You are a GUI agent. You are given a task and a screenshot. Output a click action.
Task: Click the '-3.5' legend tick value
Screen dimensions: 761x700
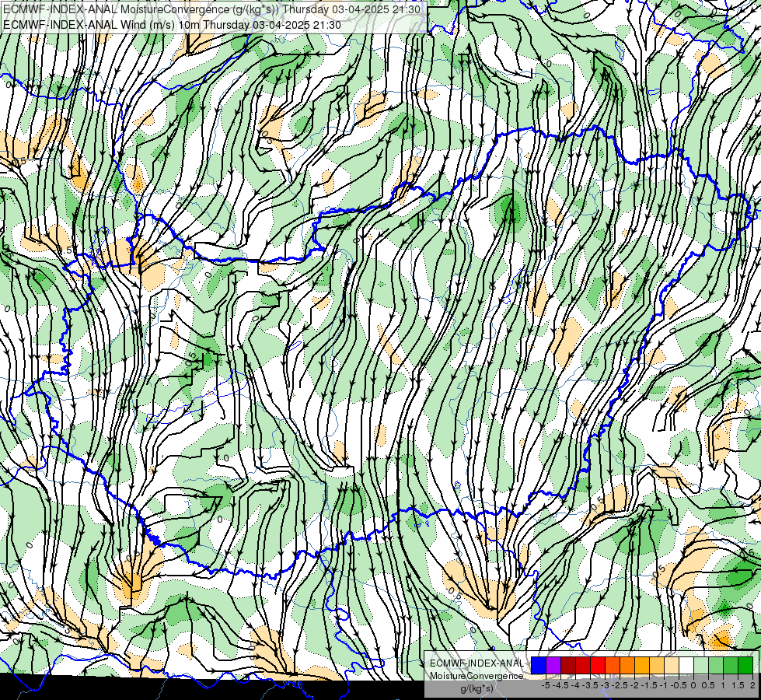coord(590,685)
